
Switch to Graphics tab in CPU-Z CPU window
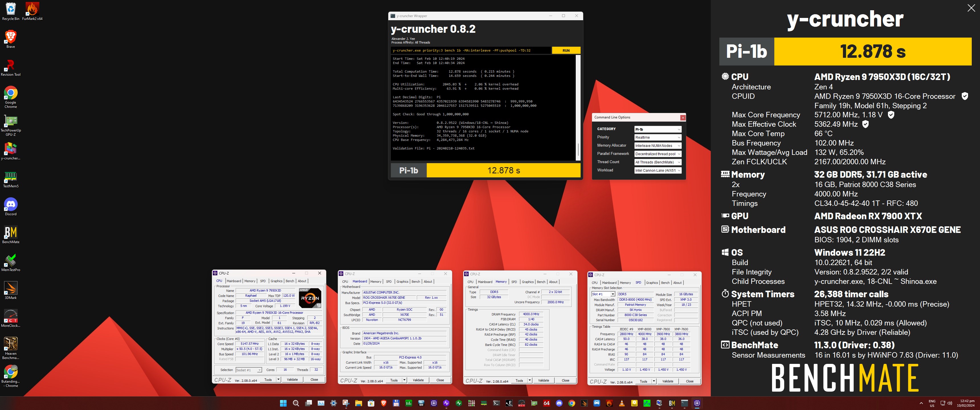277,281
